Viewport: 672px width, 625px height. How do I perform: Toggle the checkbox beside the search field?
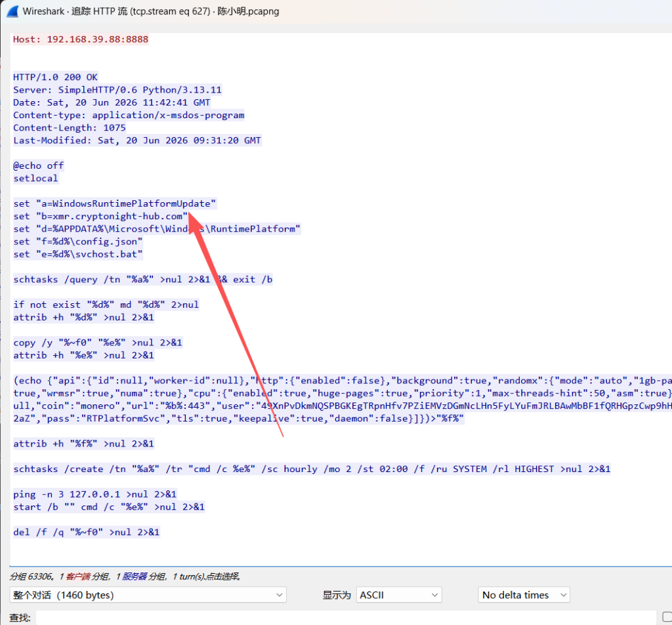[x=667, y=617]
